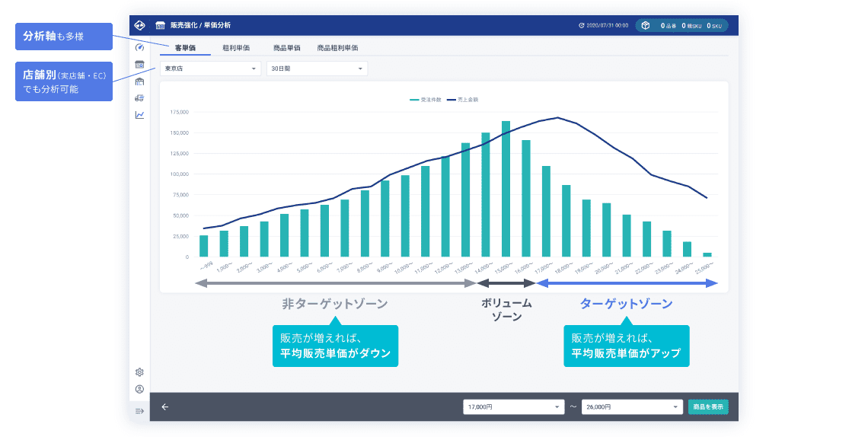Open the line chart analytics sidebar icon
Image resolution: width=868 pixels, height=437 pixels.
point(139,115)
